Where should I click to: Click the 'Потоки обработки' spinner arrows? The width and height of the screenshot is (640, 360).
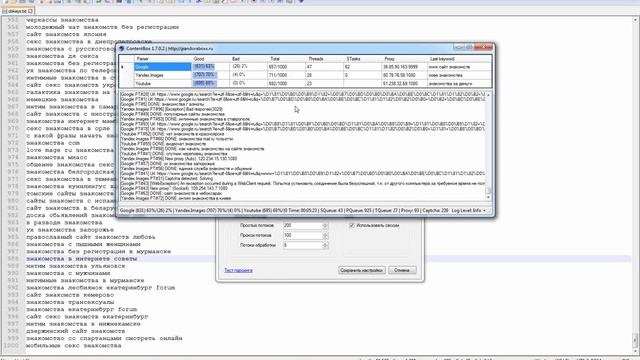pos(325,245)
